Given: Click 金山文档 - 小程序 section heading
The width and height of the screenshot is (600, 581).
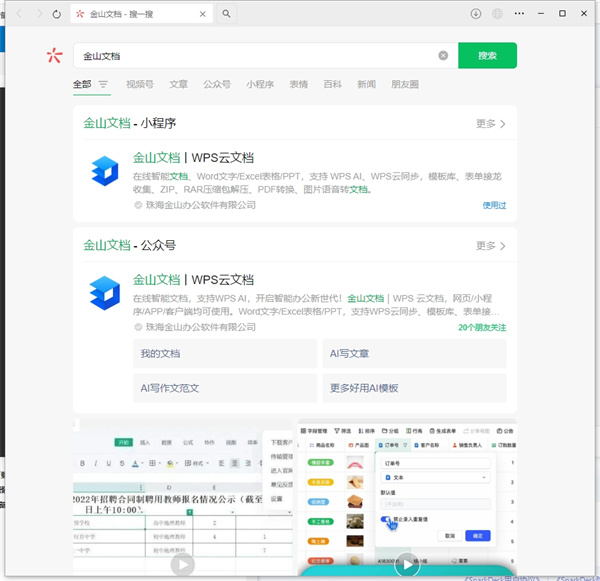Looking at the screenshot, I should click(x=130, y=123).
